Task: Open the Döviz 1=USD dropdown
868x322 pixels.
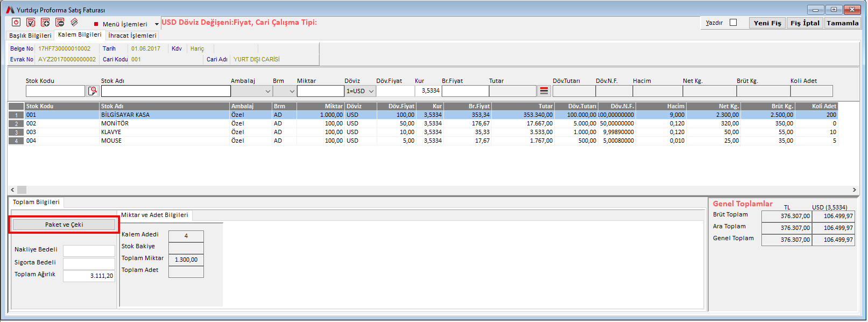Action: coord(371,91)
